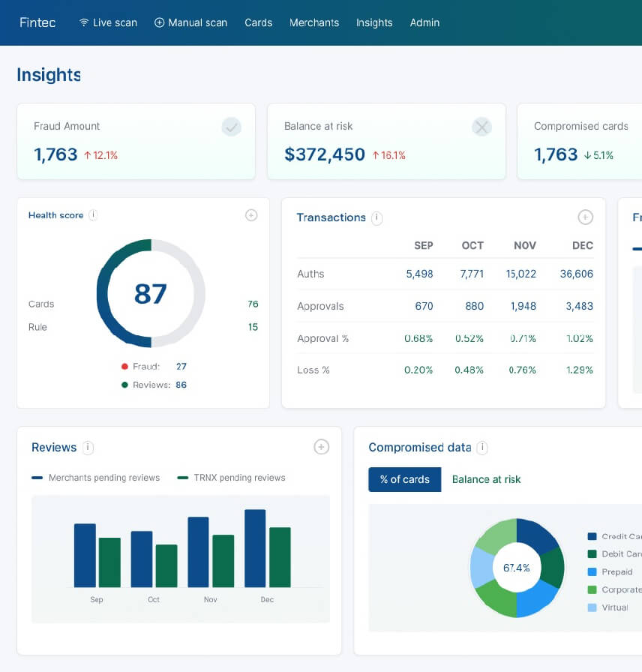Expand the Reviews card plus icon

tap(322, 447)
